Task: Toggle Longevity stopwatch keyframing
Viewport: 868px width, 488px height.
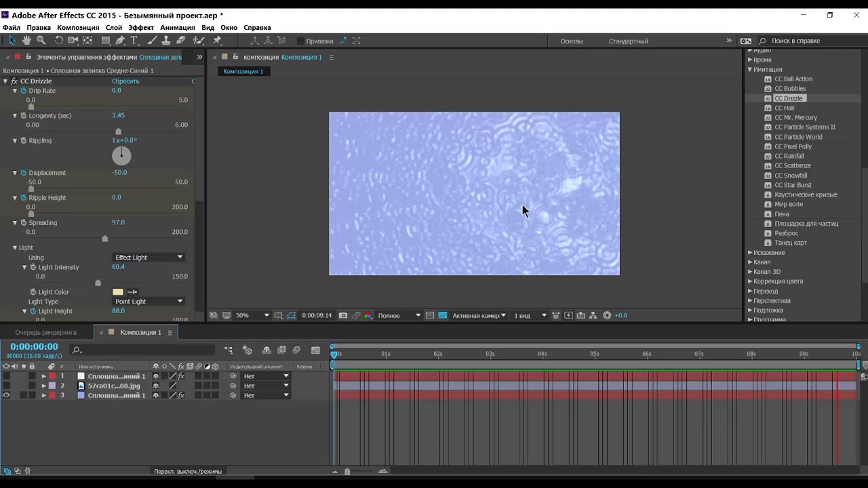Action: pyautogui.click(x=24, y=116)
